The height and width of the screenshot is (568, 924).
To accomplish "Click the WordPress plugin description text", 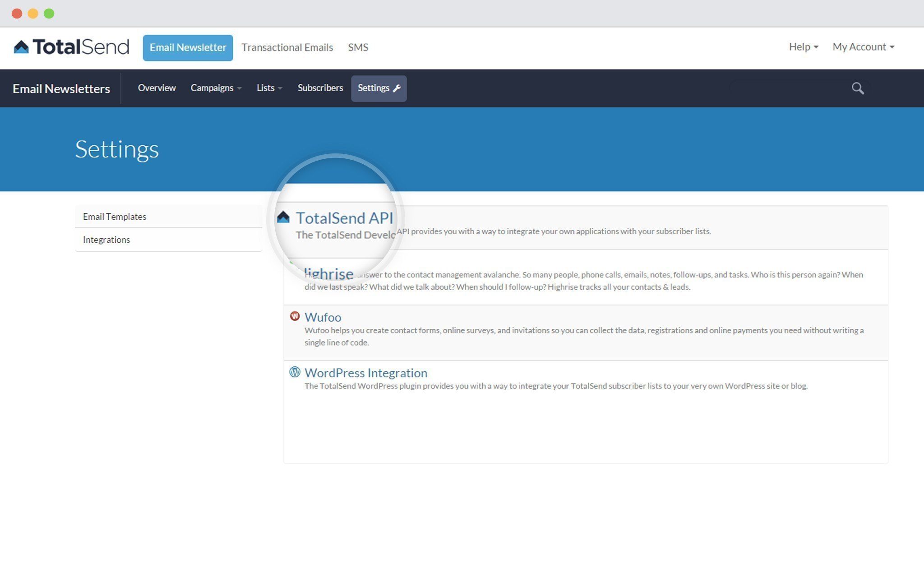I will pyautogui.click(x=556, y=386).
